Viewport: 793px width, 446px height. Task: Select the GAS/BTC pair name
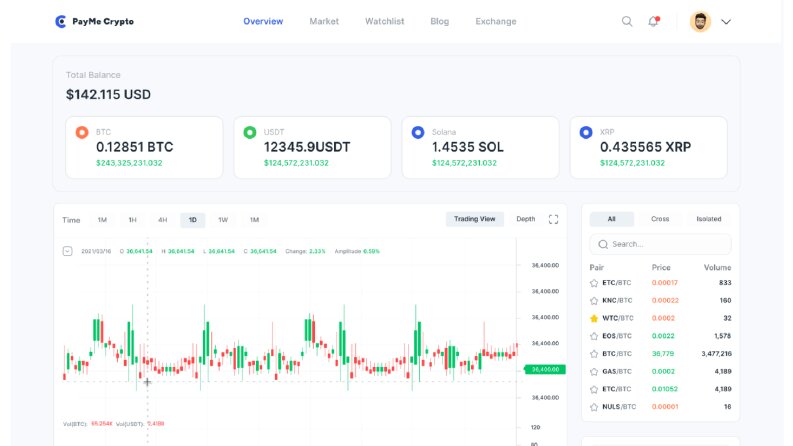tap(616, 371)
